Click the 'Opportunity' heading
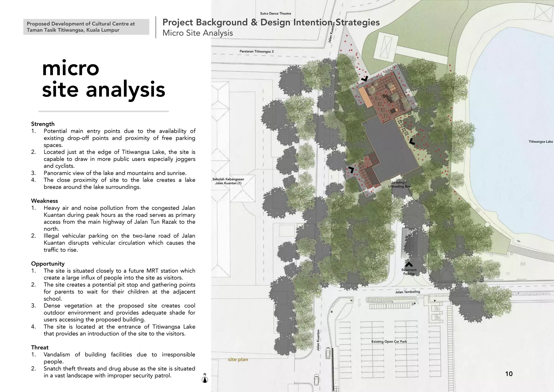Screen dimensions: 554x392 pos(48,264)
